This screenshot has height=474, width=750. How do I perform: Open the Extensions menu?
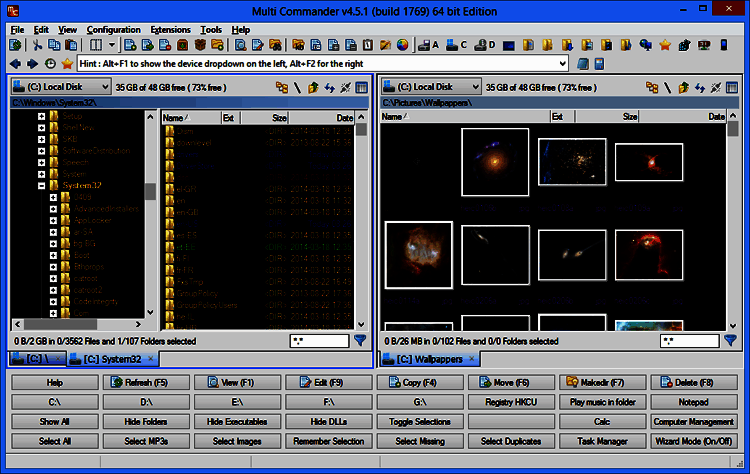[170, 30]
